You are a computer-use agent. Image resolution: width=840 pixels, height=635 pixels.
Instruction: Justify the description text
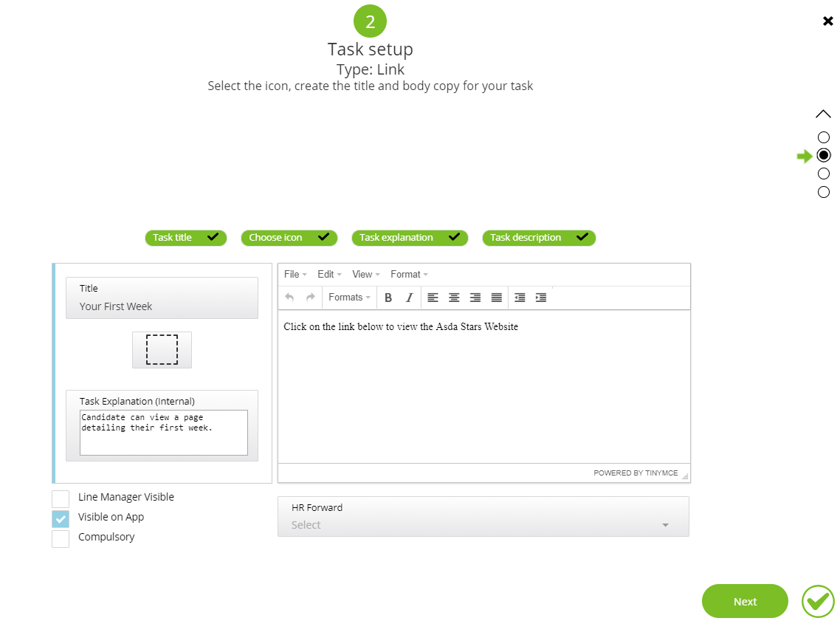(497, 298)
